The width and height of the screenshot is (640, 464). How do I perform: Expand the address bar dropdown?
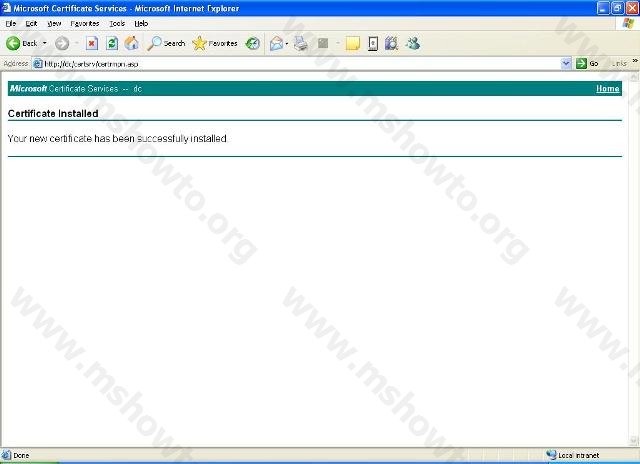click(x=566, y=64)
